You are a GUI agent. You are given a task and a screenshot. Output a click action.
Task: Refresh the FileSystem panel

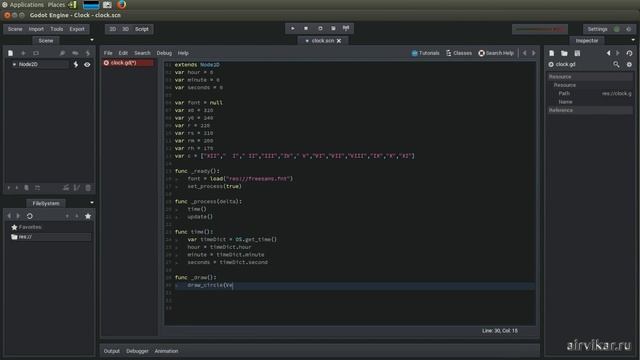pyautogui.click(x=30, y=216)
